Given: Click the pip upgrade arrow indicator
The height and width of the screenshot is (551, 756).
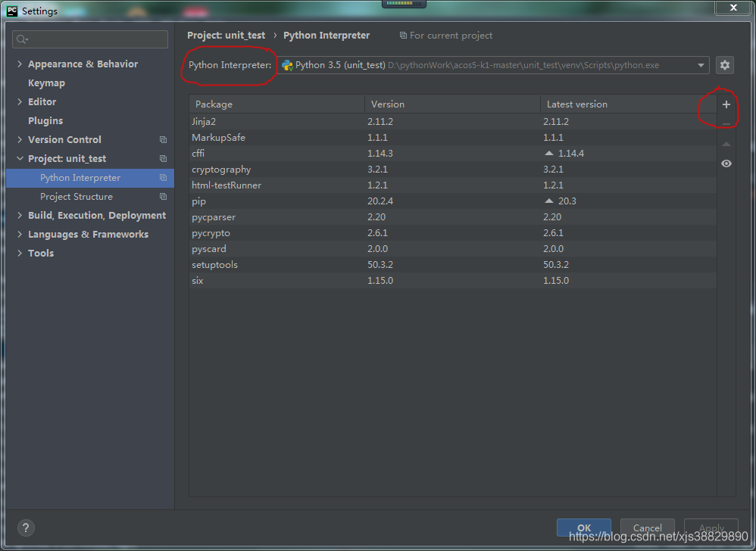Looking at the screenshot, I should [x=548, y=201].
